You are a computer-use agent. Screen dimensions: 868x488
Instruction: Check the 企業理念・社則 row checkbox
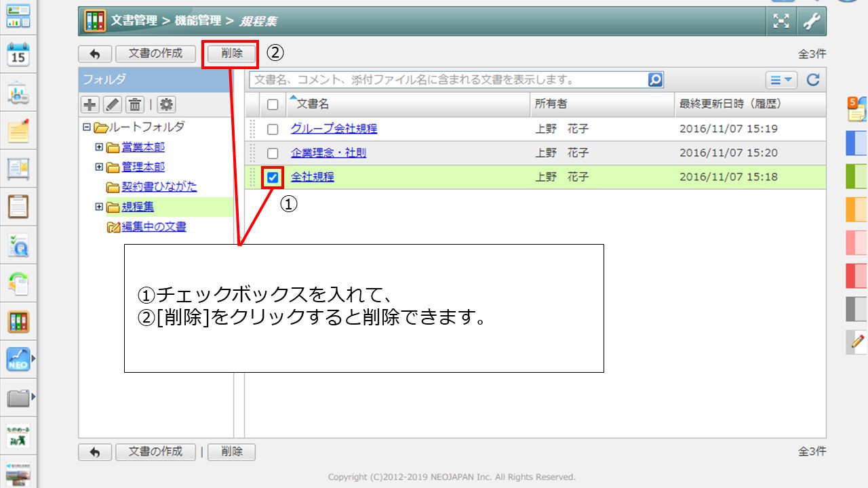tap(273, 154)
